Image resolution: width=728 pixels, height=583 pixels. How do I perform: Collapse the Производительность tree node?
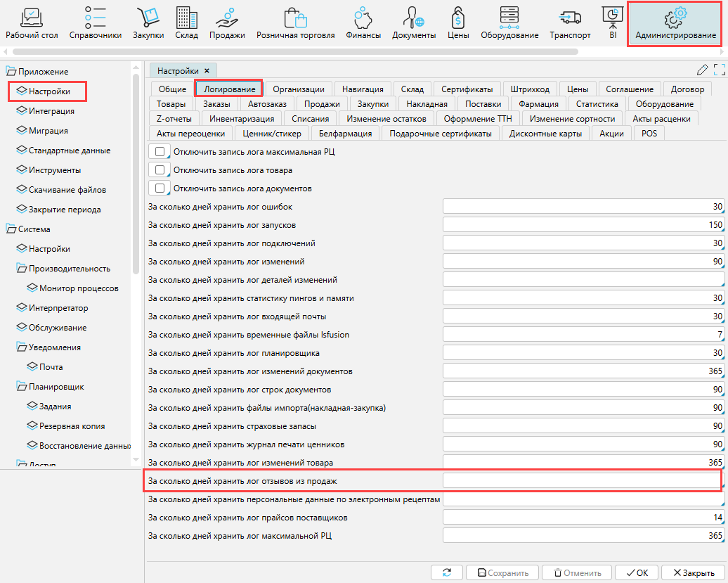(22, 269)
